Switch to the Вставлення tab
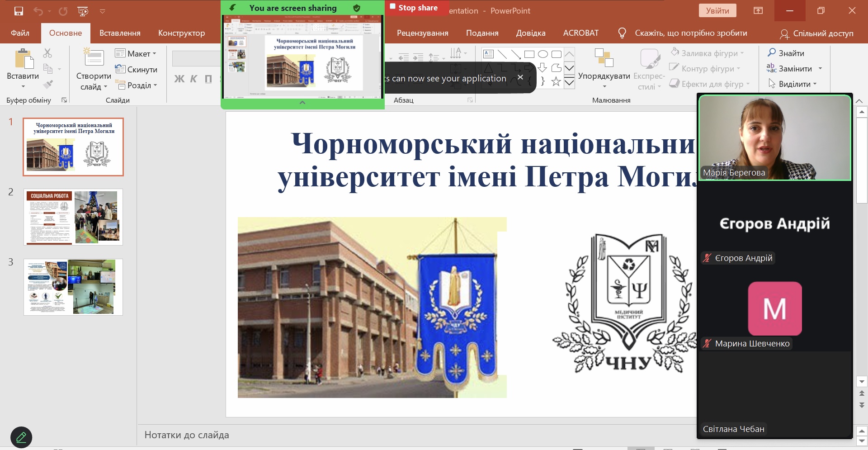Screen dimensions: 868x450 120,33
